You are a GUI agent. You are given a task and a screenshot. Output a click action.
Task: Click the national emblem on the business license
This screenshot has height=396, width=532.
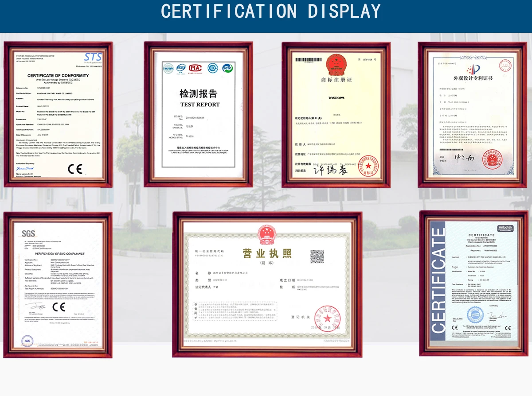[267, 234]
